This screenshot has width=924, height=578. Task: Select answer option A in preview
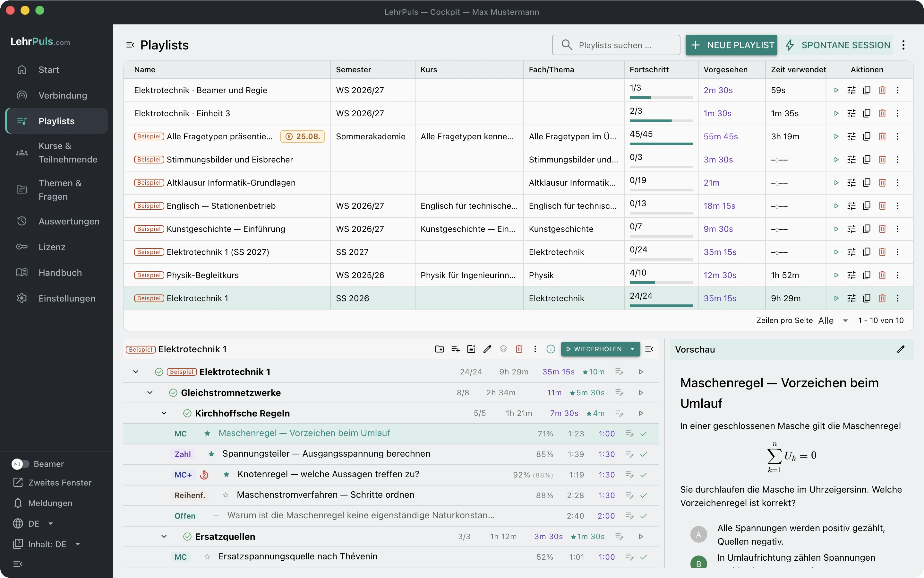tap(698, 534)
